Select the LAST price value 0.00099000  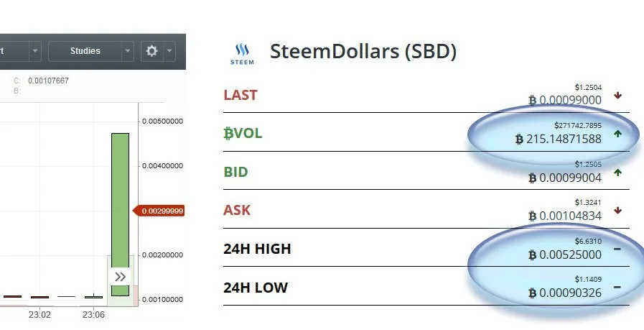tap(570, 100)
